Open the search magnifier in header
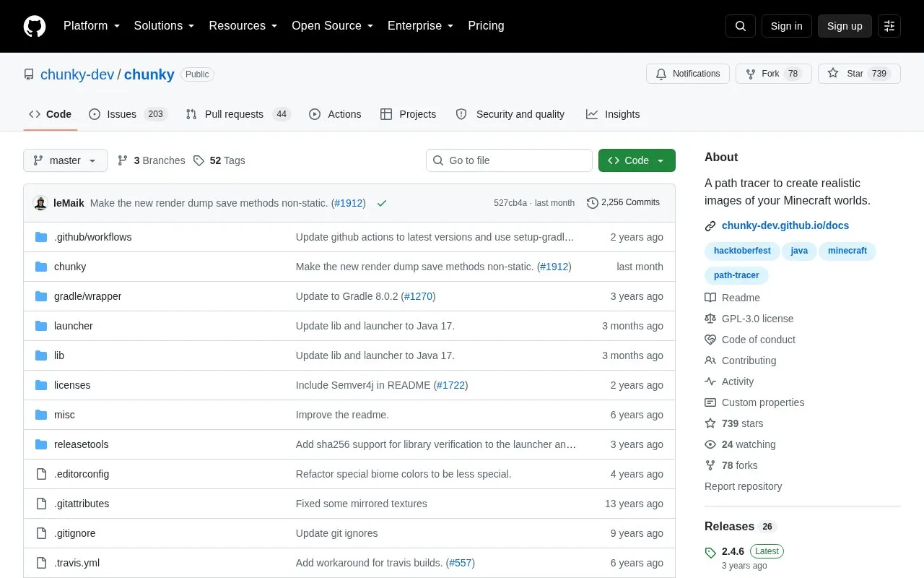The width and height of the screenshot is (924, 578). [741, 26]
